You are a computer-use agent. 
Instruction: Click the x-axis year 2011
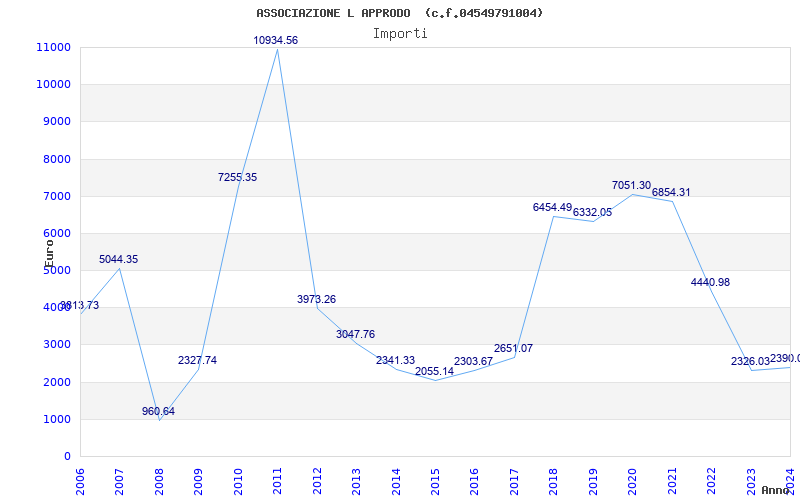277,481
